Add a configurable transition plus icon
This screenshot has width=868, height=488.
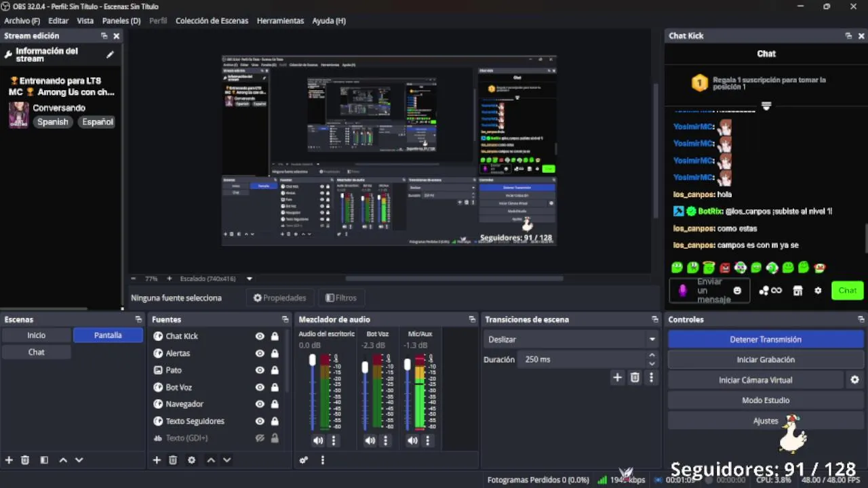[617, 378]
